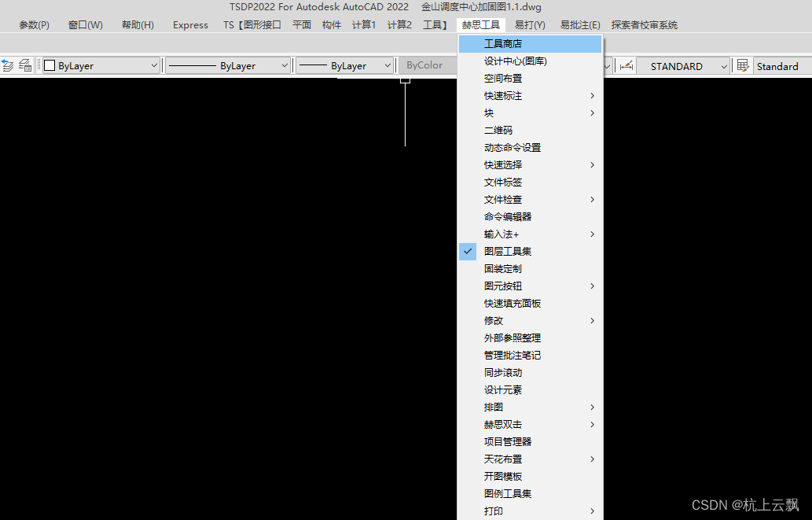The image size is (812, 520).
Task: Close the 赫思工具 menu
Action: click(x=480, y=25)
